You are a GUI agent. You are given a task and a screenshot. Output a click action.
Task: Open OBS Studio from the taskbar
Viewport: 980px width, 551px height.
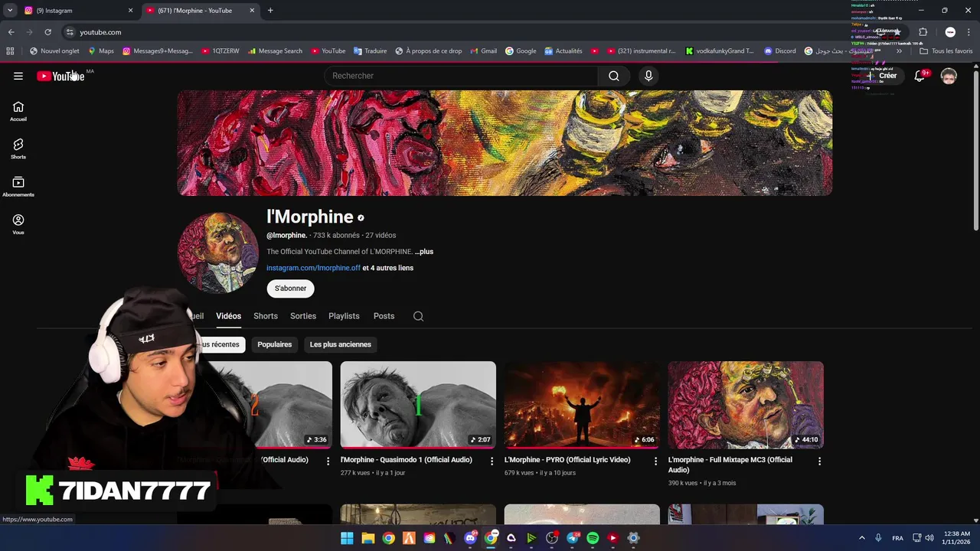[x=552, y=538]
